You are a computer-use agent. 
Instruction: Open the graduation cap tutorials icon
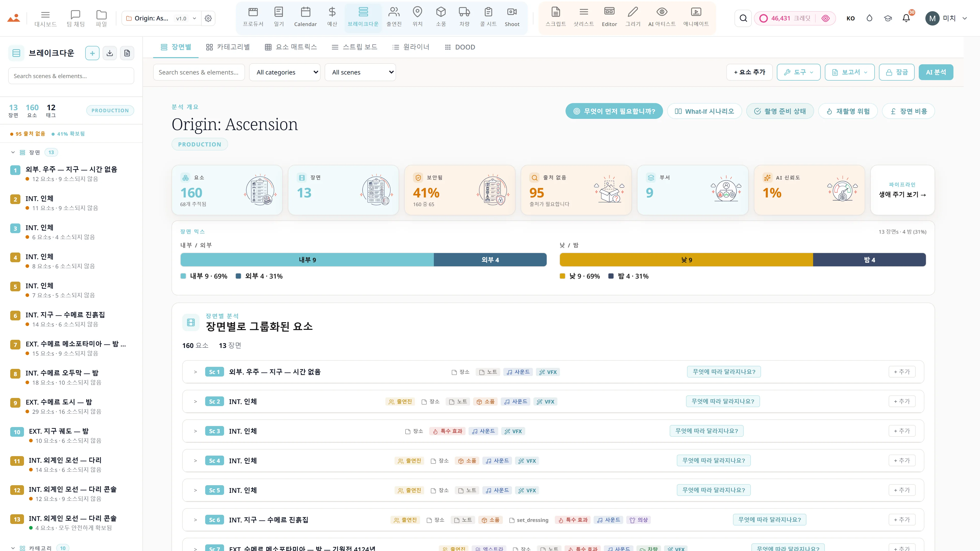point(888,18)
